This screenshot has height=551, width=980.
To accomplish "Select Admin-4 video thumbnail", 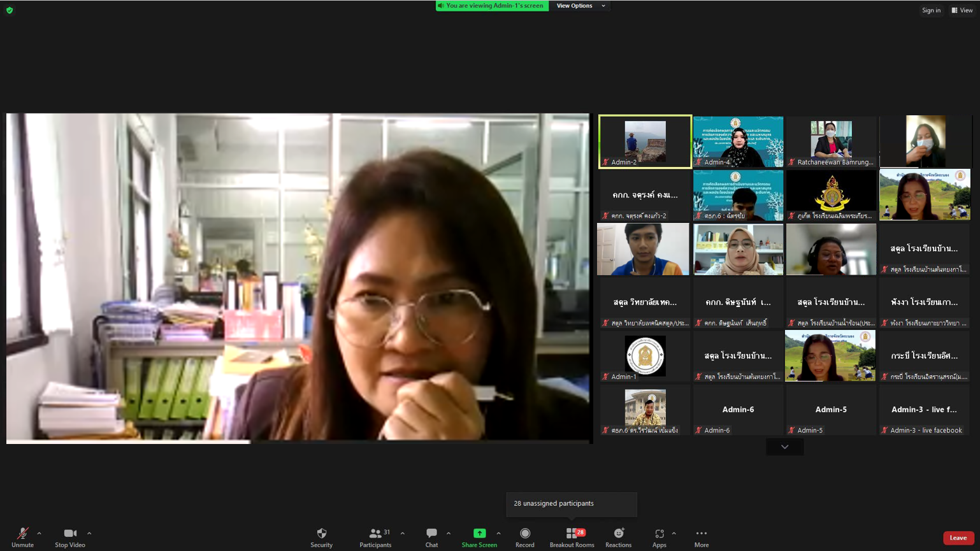I will (x=738, y=141).
